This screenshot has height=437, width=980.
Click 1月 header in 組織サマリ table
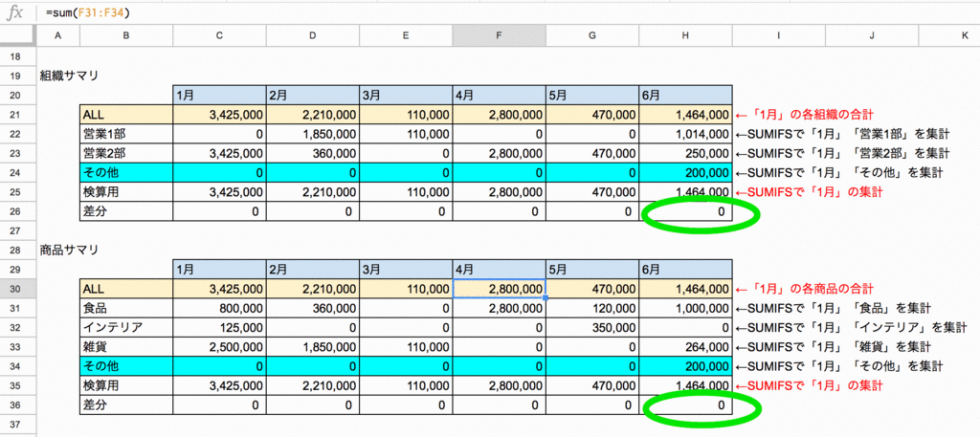pyautogui.click(x=219, y=96)
